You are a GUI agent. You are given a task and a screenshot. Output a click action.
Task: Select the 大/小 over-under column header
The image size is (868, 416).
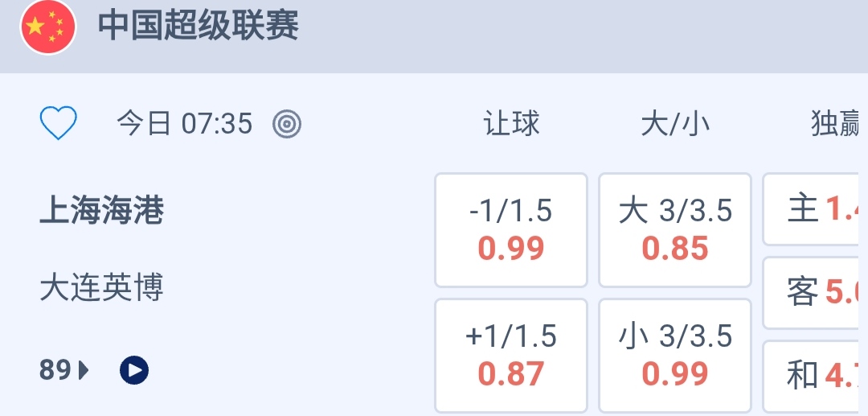click(675, 124)
